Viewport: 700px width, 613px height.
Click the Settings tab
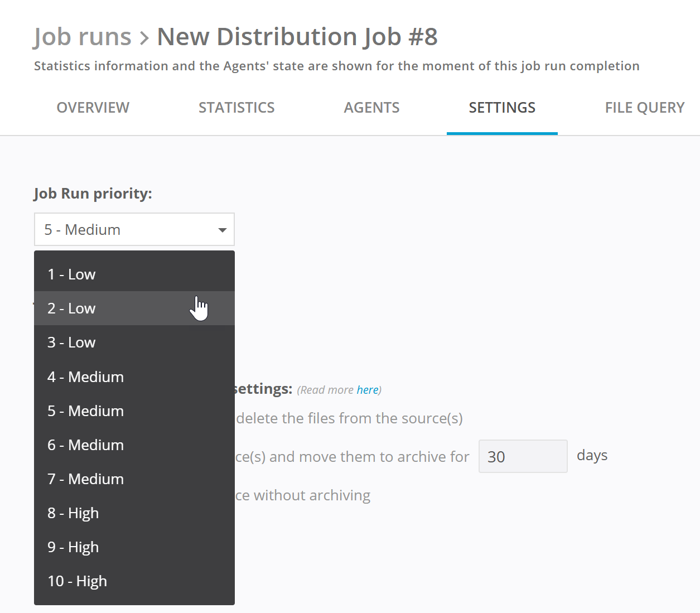pyautogui.click(x=502, y=108)
